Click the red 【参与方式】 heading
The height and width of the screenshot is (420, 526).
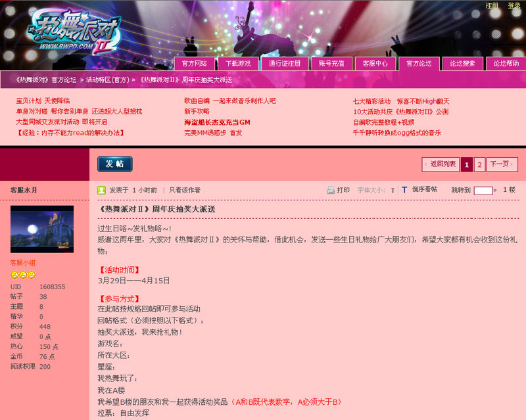pyautogui.click(x=119, y=299)
